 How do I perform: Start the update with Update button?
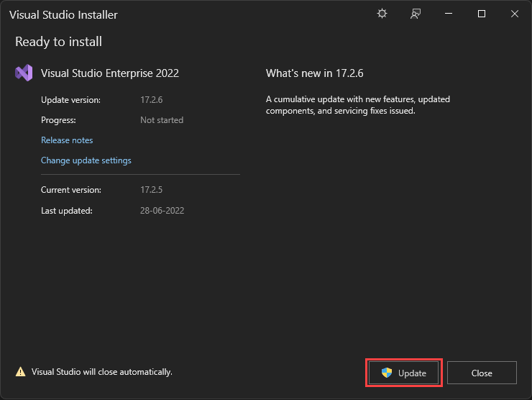point(403,373)
